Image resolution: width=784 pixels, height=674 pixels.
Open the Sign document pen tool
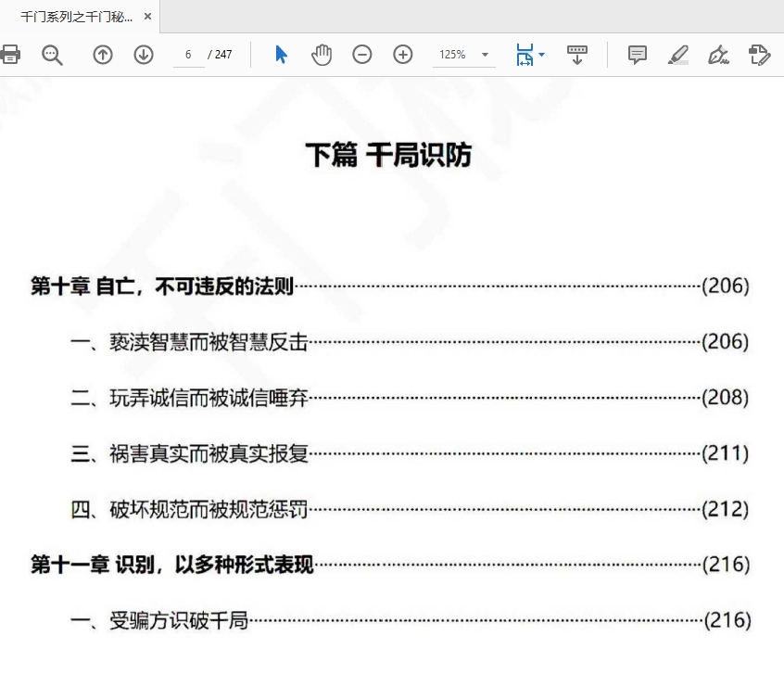tap(718, 55)
